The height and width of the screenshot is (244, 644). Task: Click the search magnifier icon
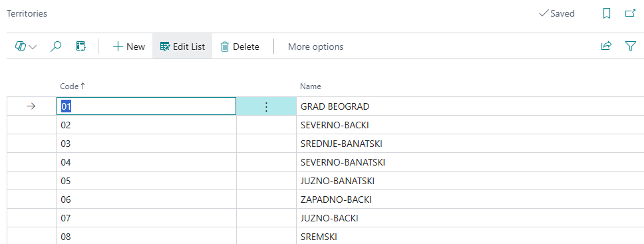coord(55,47)
